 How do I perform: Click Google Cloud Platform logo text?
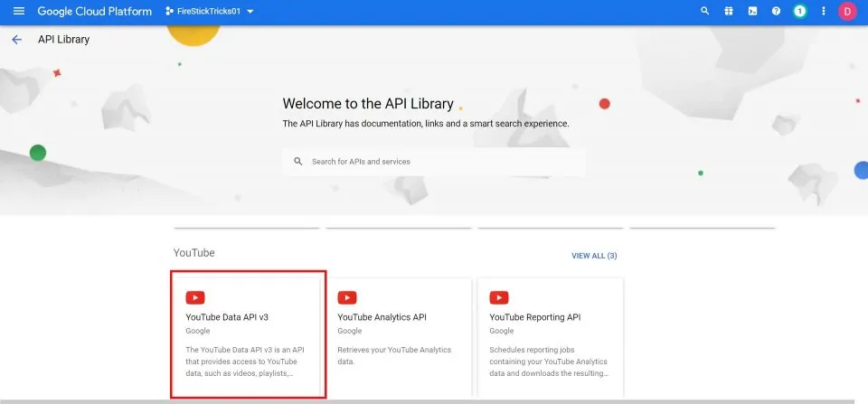tap(95, 11)
